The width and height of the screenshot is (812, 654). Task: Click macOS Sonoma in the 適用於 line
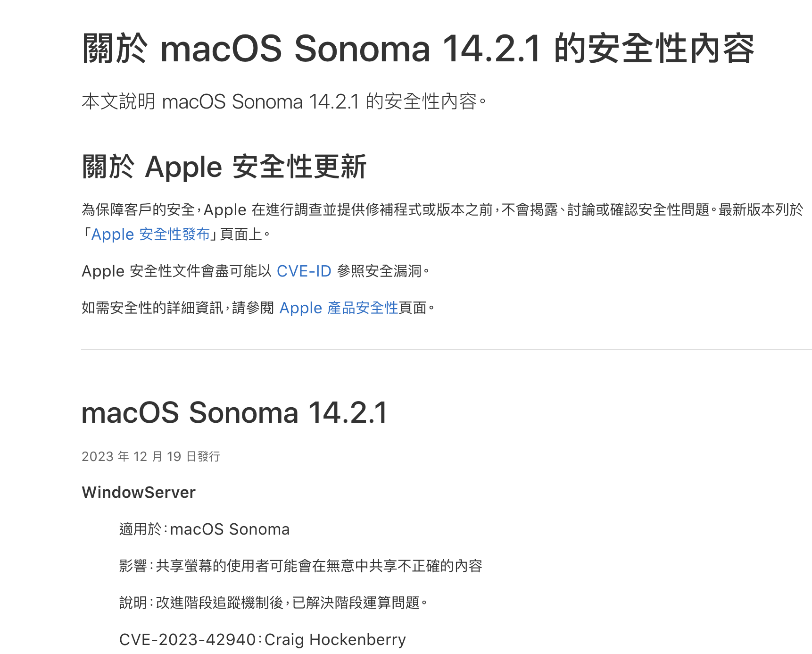click(230, 529)
